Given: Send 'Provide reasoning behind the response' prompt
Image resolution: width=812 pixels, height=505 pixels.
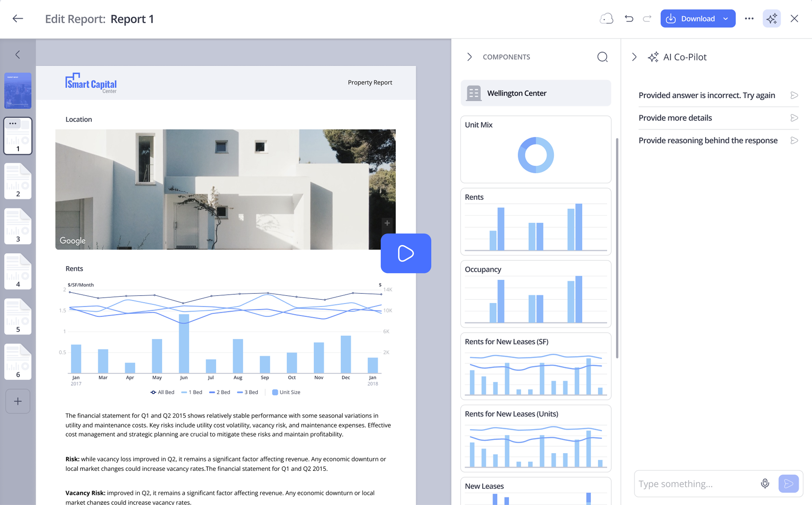Looking at the screenshot, I should [794, 140].
